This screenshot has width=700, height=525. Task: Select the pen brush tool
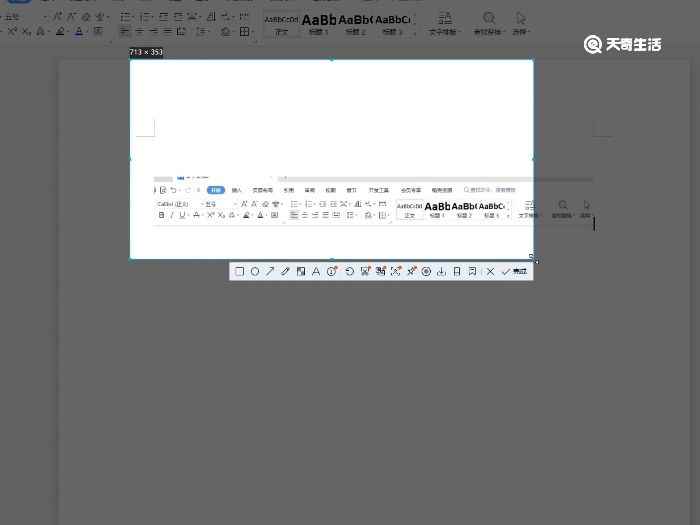[285, 271]
